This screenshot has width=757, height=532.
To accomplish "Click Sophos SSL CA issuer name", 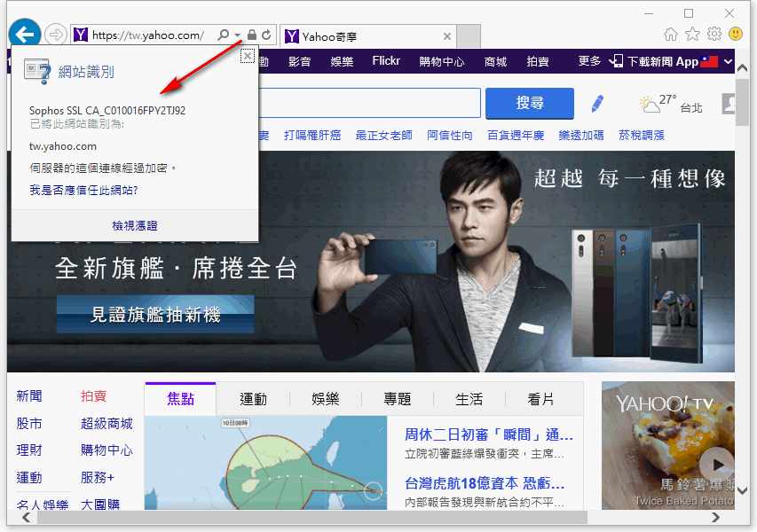I will point(107,111).
